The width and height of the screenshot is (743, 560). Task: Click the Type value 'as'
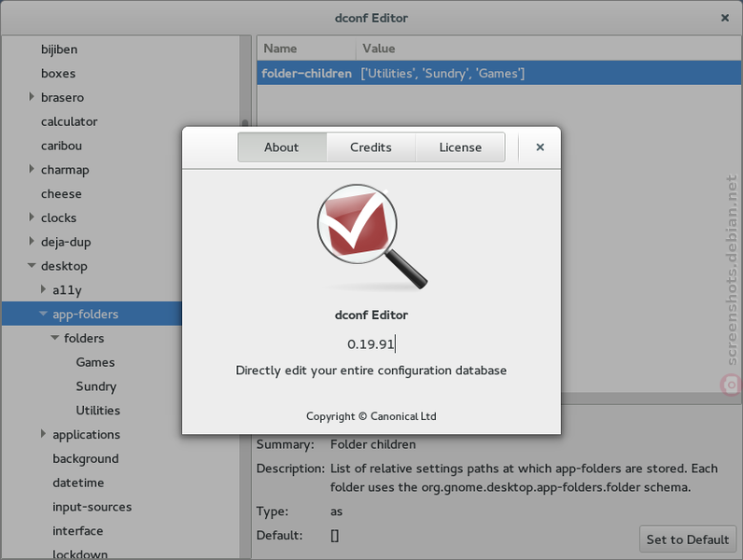click(x=336, y=511)
